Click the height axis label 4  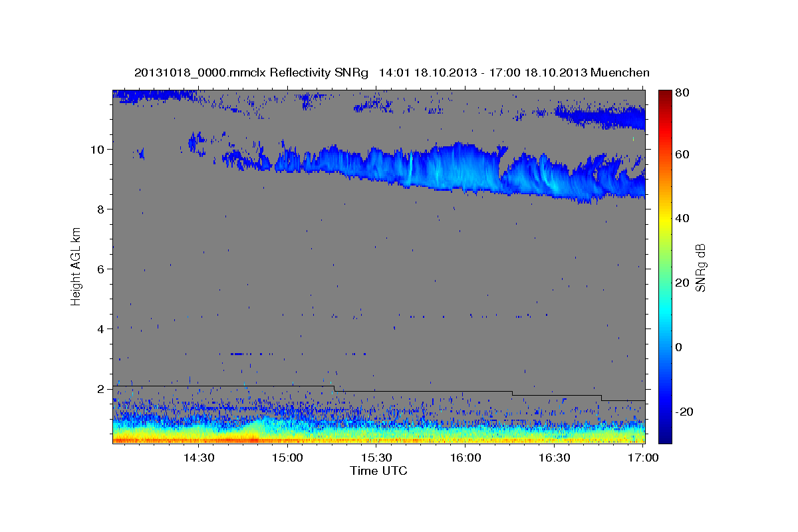[102, 329]
